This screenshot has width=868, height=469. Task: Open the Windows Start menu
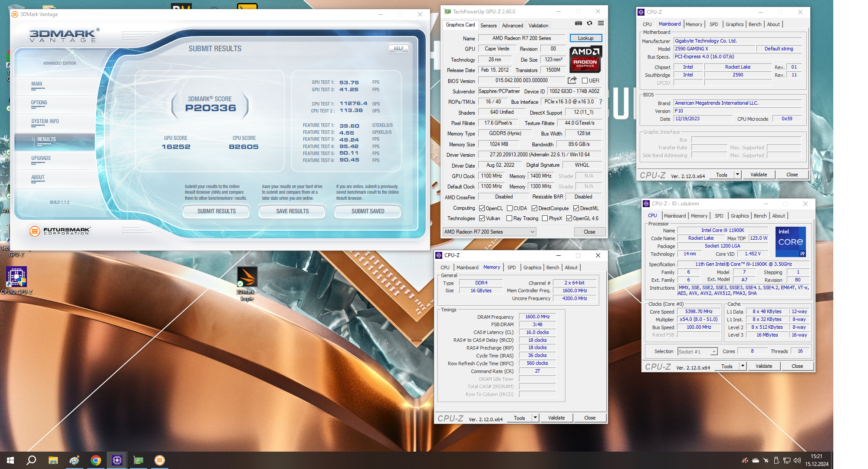pyautogui.click(x=10, y=460)
